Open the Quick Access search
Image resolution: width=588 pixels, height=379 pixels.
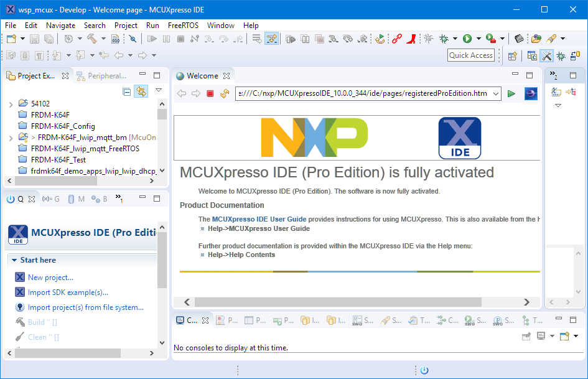coord(471,55)
